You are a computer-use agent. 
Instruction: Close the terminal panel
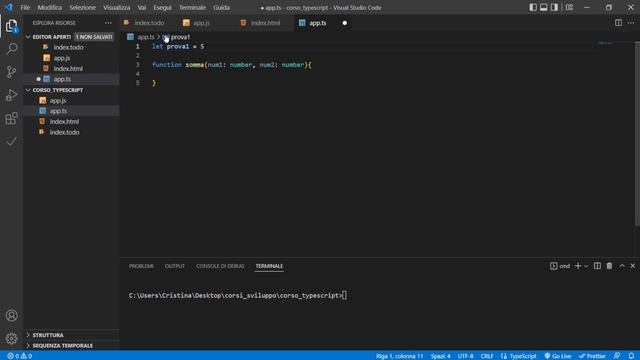coord(633,266)
